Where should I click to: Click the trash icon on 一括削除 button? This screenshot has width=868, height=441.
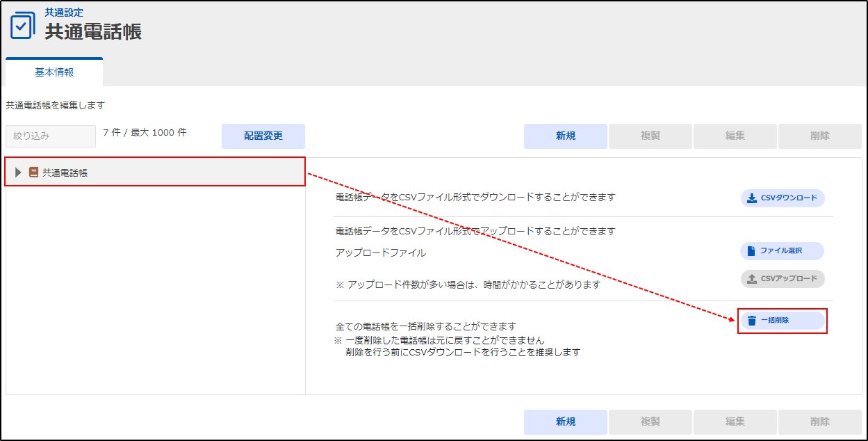[751, 321]
